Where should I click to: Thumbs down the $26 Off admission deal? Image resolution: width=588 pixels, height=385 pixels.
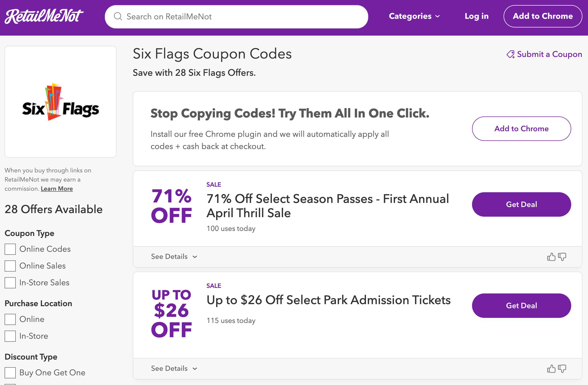coord(562,369)
